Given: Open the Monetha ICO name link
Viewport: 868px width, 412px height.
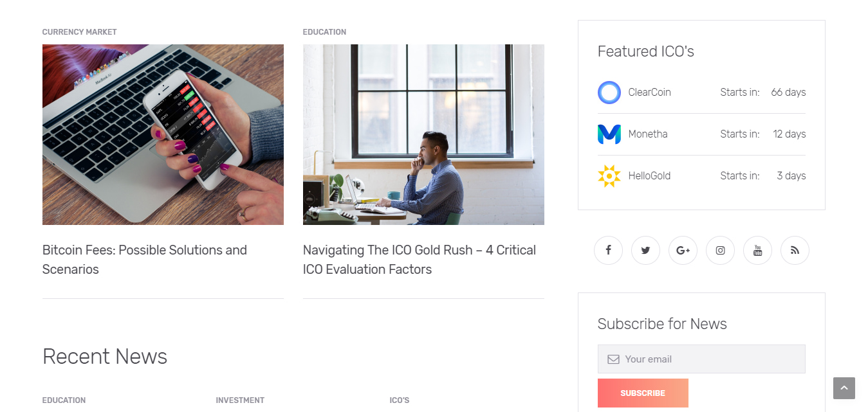Looking at the screenshot, I should tap(647, 134).
